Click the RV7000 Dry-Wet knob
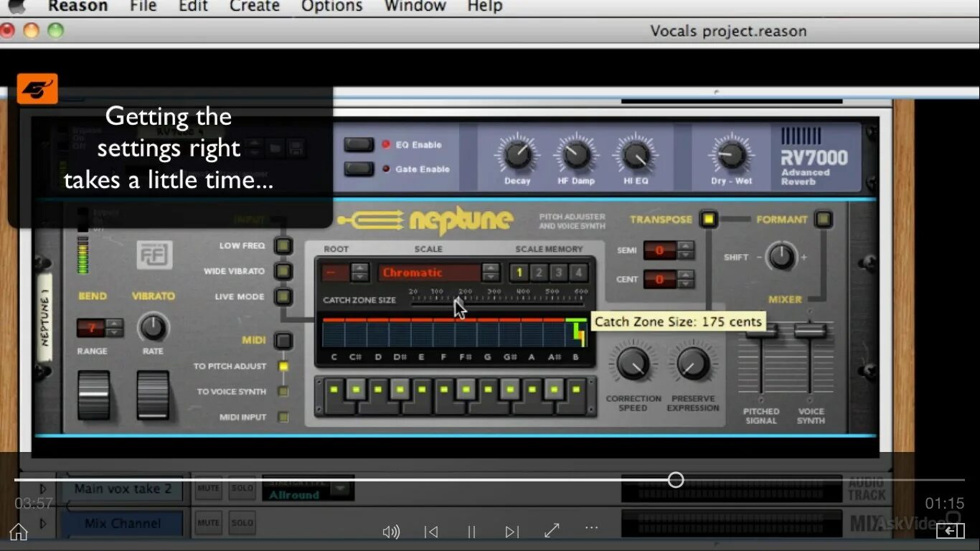980x551 pixels. click(x=731, y=155)
